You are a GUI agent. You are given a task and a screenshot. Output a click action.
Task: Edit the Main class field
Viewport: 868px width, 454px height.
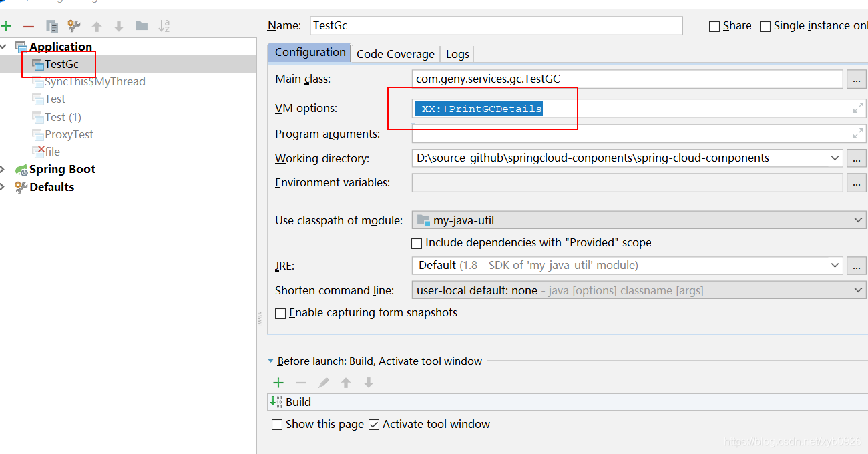627,79
